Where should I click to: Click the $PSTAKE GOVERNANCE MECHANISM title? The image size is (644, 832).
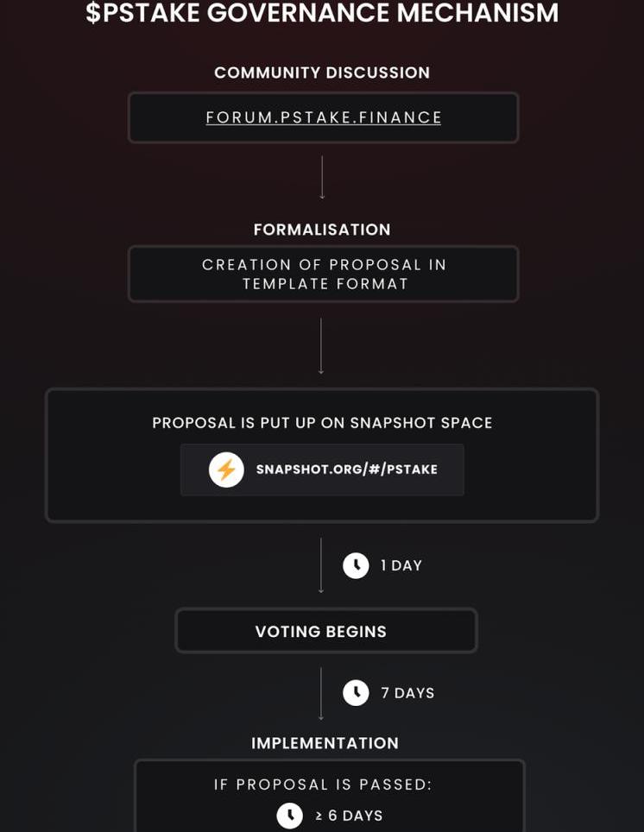(322, 14)
